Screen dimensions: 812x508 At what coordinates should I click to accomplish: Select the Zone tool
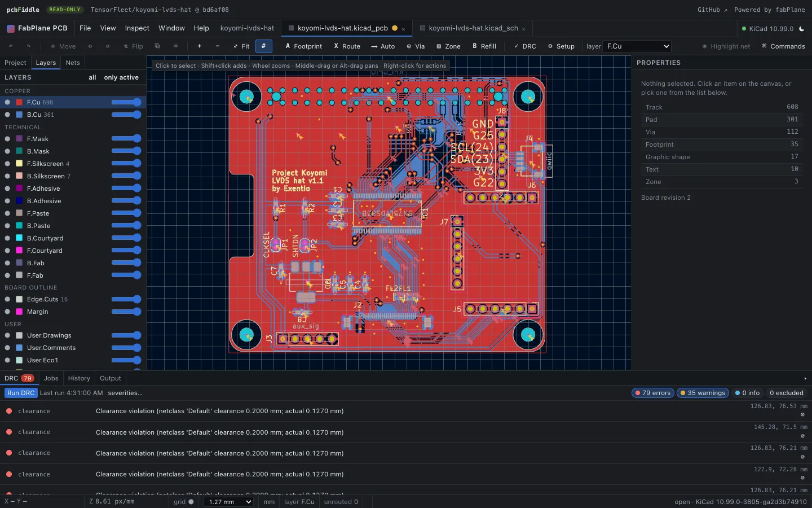click(x=448, y=46)
